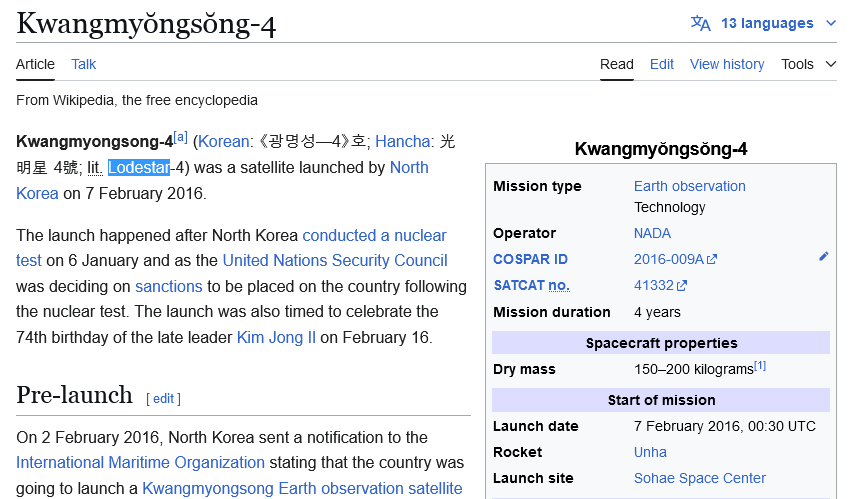This screenshot has height=499, width=852.
Task: Click the highlighted word Lodestar
Action: 139,167
